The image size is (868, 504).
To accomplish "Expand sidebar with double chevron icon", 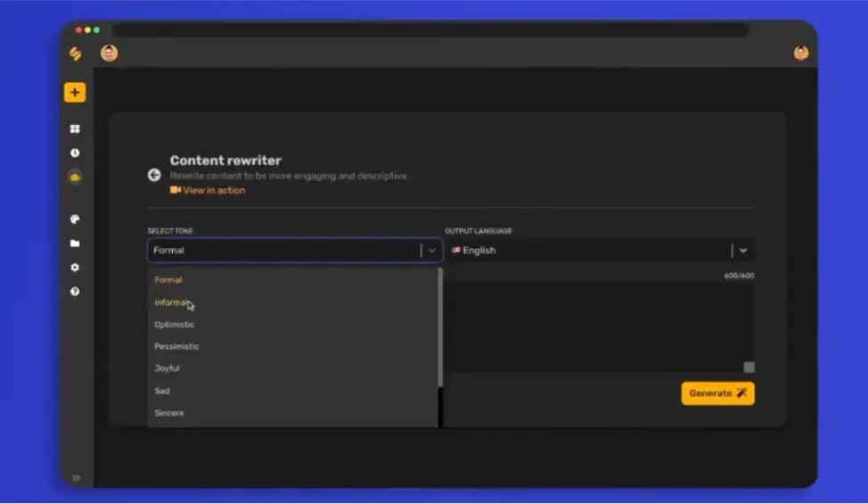I will 76,477.
